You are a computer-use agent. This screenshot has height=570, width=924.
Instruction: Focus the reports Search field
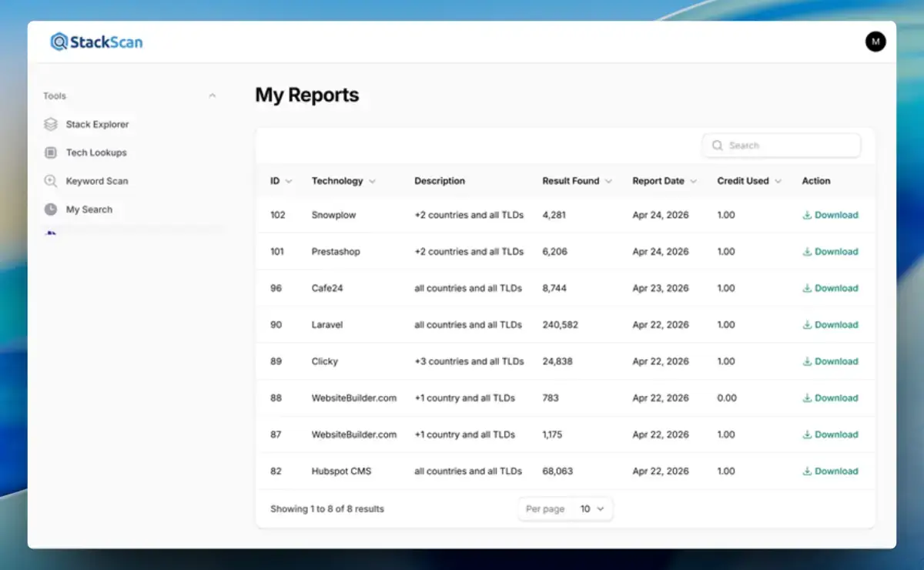pos(782,146)
